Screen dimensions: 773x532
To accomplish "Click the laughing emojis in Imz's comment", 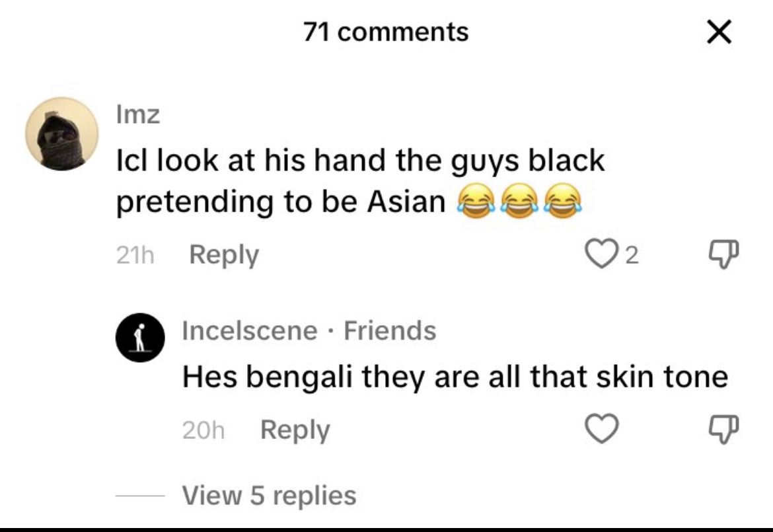I will click(519, 201).
